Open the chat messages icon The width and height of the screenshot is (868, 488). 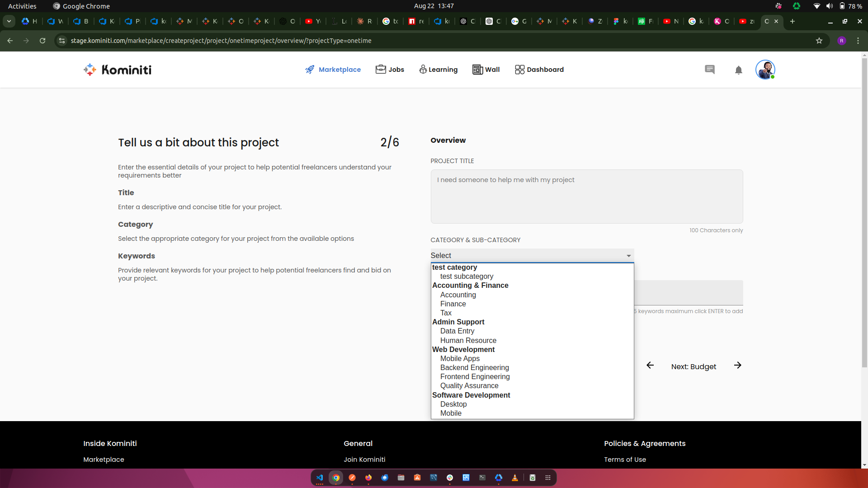[x=709, y=70]
